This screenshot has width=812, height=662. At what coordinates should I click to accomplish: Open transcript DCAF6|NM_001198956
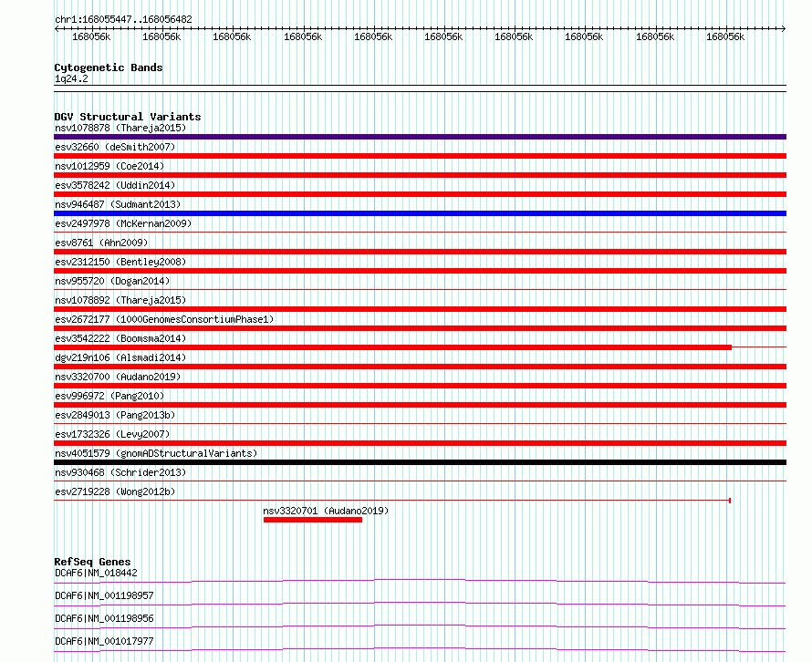point(104,618)
